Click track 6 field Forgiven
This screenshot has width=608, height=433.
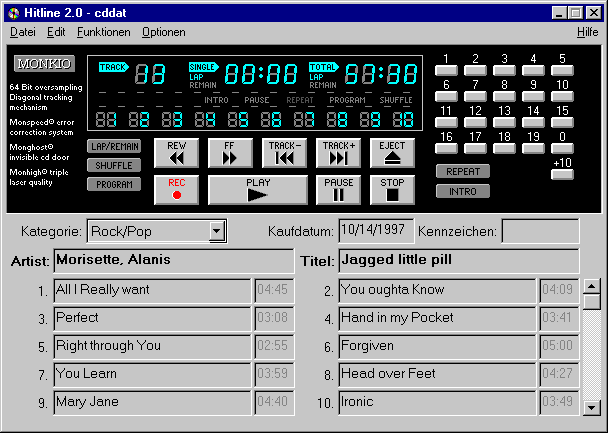[437, 347]
